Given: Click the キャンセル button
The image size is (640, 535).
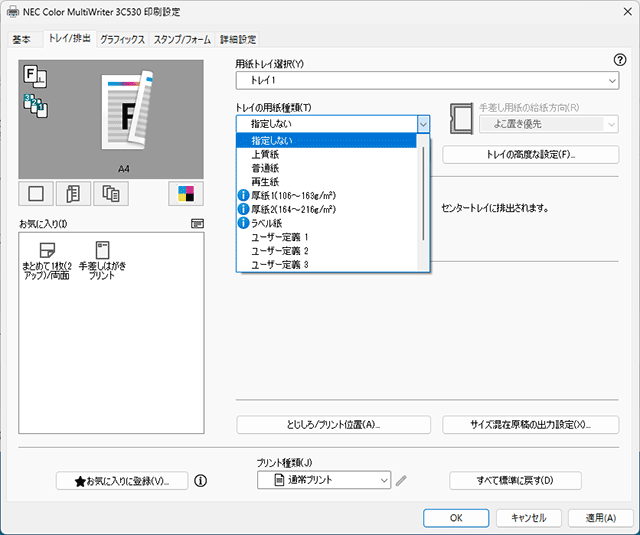Looking at the screenshot, I should 529,518.
